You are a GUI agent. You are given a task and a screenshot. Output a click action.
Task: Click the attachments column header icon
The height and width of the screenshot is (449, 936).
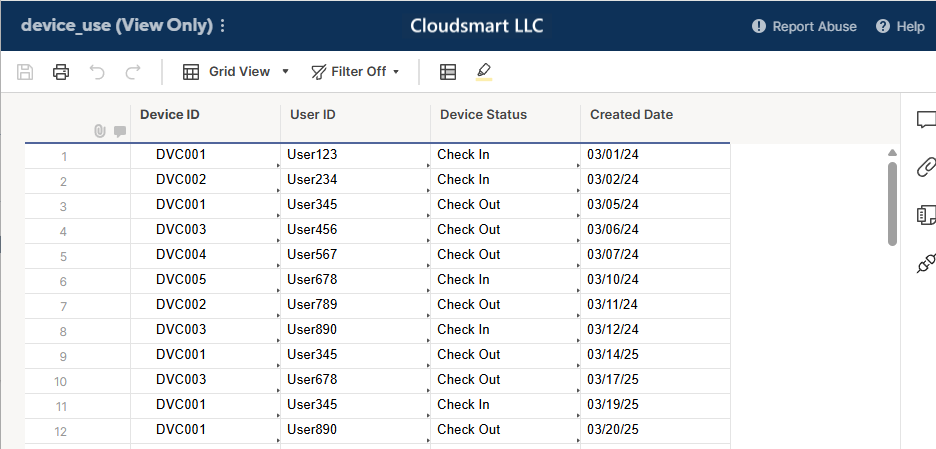tap(100, 131)
